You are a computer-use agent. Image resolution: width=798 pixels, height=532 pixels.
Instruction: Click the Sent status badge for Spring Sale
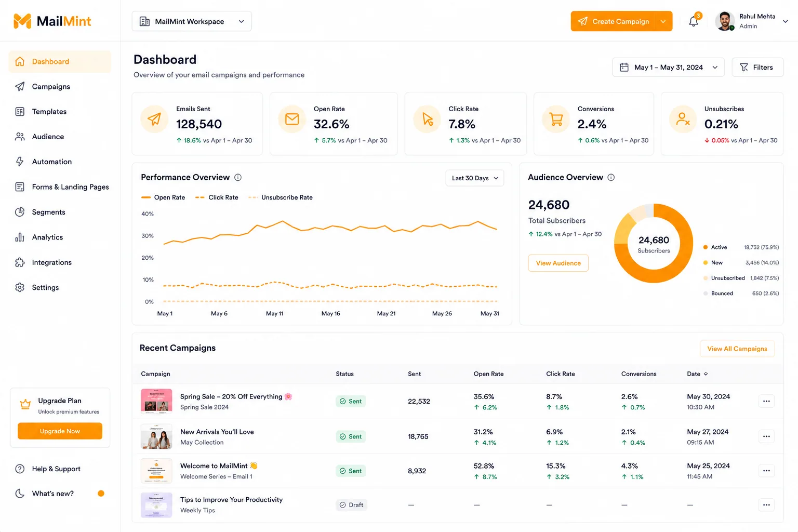351,401
